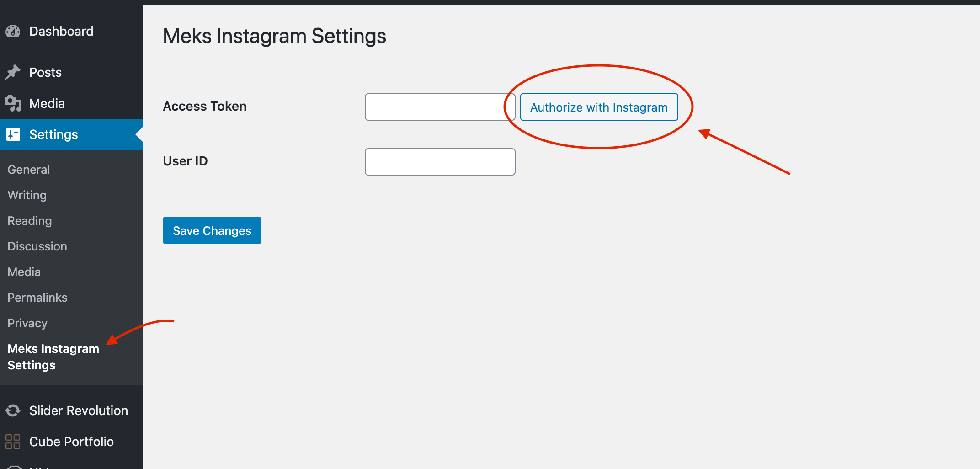Image resolution: width=980 pixels, height=469 pixels.
Task: Click the Posts pushpin icon
Action: (13, 72)
